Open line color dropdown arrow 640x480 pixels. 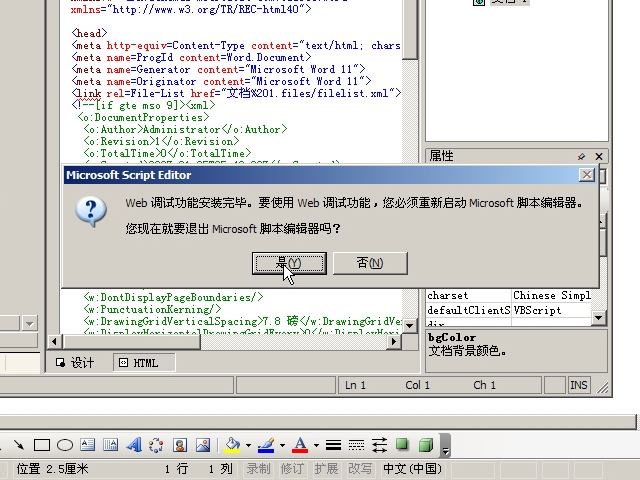[282, 445]
